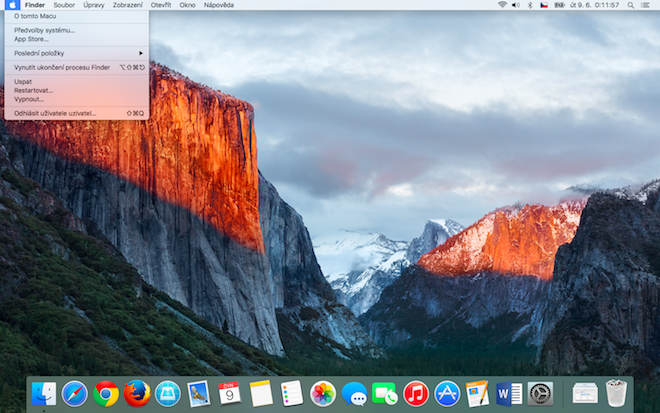Viewport: 660px width, 413px height.
Task: Click Vynutit ukončení procesu Finder
Action: 62,67
